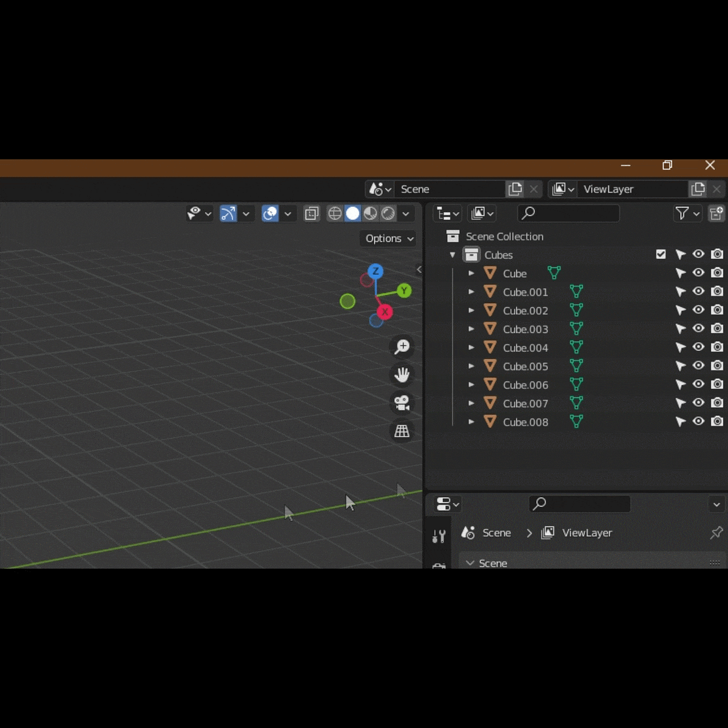Expand Cube.001 in the Outliner
The width and height of the screenshot is (728, 728).
pyautogui.click(x=471, y=292)
